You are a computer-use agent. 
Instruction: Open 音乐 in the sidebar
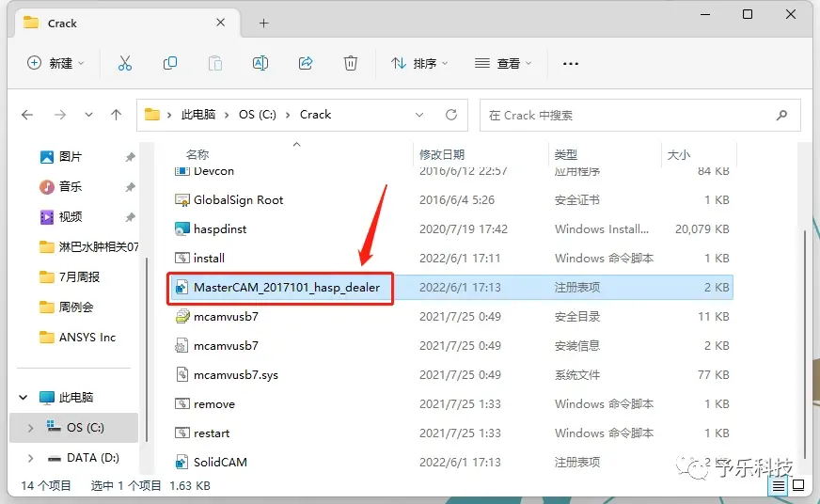pyautogui.click(x=71, y=186)
